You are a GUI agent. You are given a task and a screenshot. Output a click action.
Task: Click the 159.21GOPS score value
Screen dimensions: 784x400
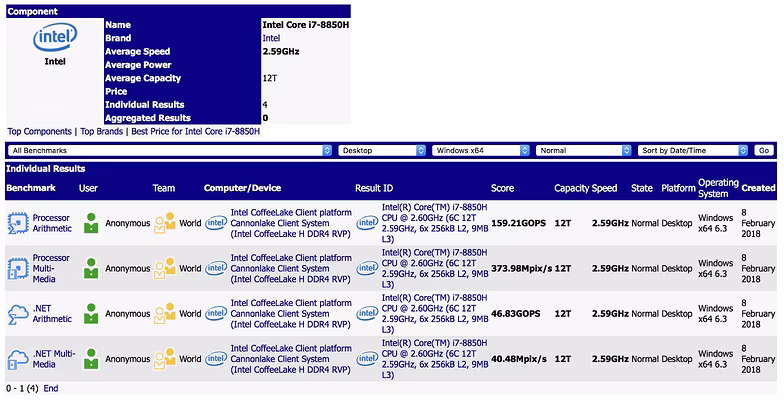(x=518, y=223)
